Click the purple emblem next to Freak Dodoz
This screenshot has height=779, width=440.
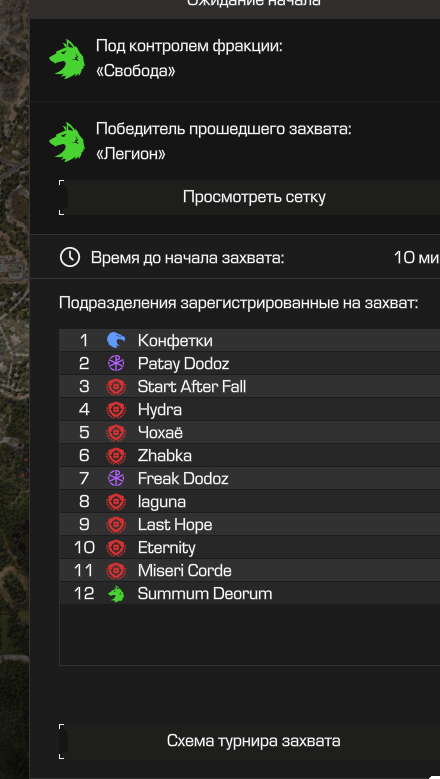[116, 478]
